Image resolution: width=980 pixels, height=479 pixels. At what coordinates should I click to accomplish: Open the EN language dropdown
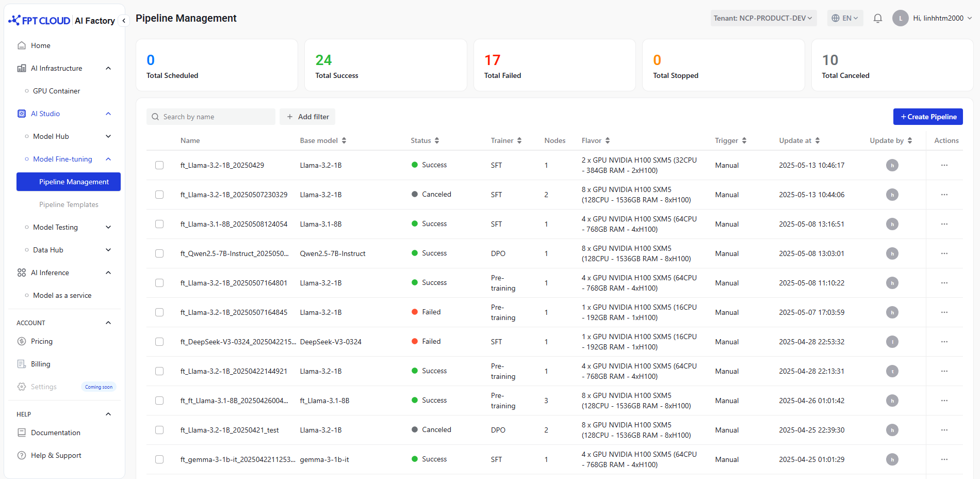click(x=845, y=18)
